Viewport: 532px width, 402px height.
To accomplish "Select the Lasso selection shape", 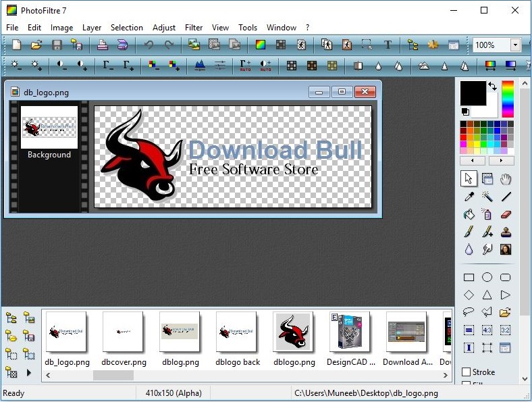I will click(469, 312).
